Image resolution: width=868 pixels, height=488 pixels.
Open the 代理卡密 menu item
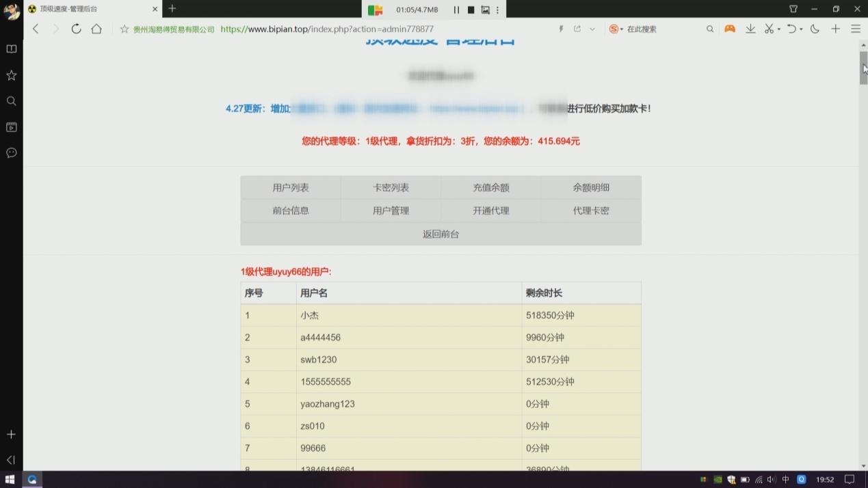point(591,211)
